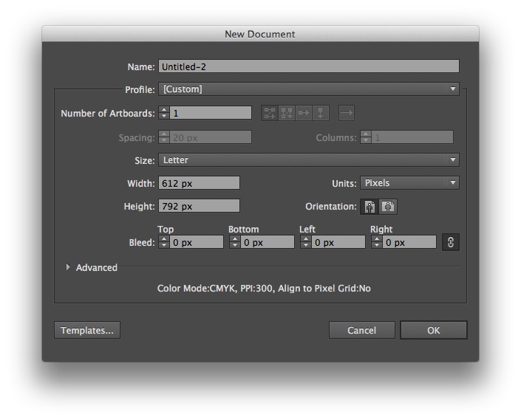Select Arrange by Column artboard icon
The image size is (521, 420).
[x=320, y=113]
